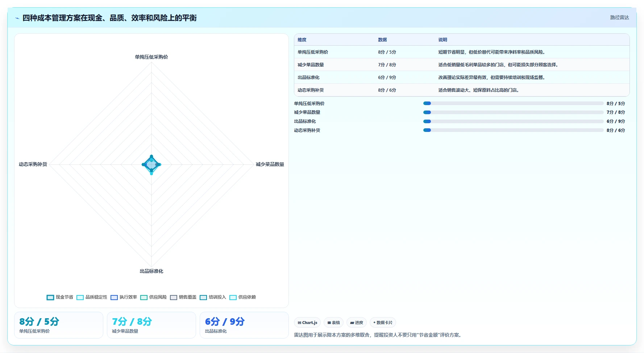Click the teal 培训投入 legend color box
The height and width of the screenshot is (353, 644).
tap(203, 298)
